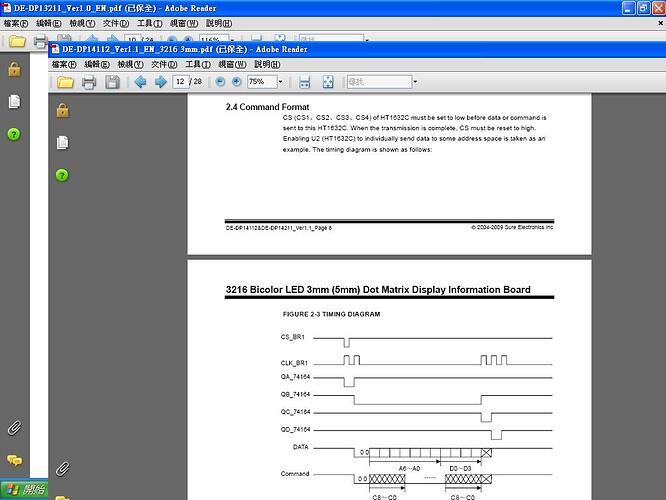
Task: Open 視窗(W) menu in front window
Action: point(232,65)
